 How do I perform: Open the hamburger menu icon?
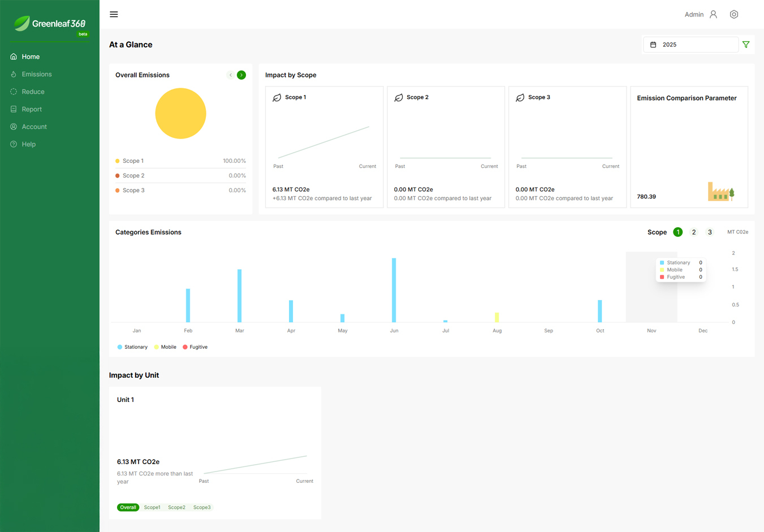(x=114, y=14)
